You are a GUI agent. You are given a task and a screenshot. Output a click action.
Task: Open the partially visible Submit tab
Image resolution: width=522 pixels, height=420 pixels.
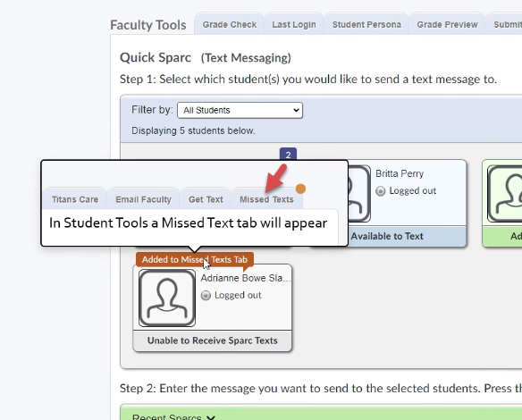(x=505, y=24)
